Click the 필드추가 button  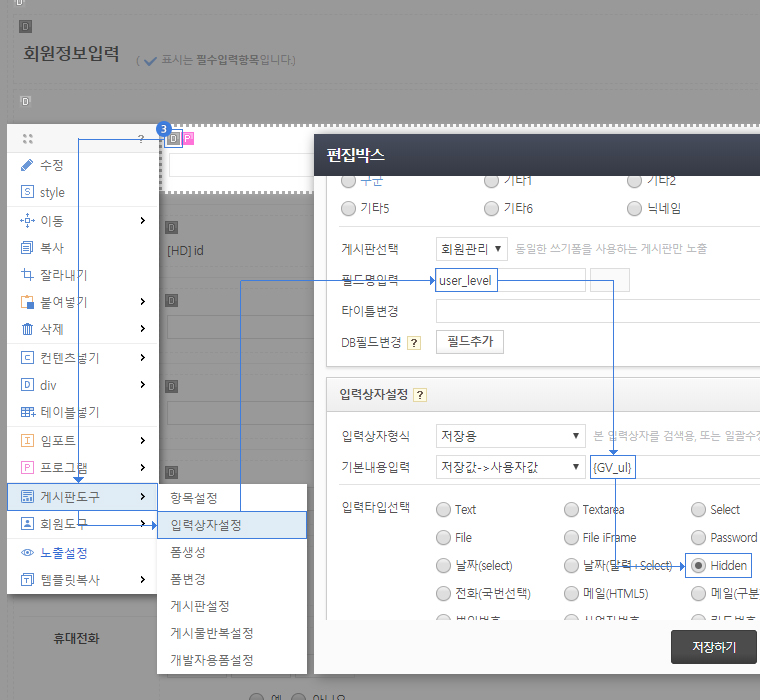point(470,342)
